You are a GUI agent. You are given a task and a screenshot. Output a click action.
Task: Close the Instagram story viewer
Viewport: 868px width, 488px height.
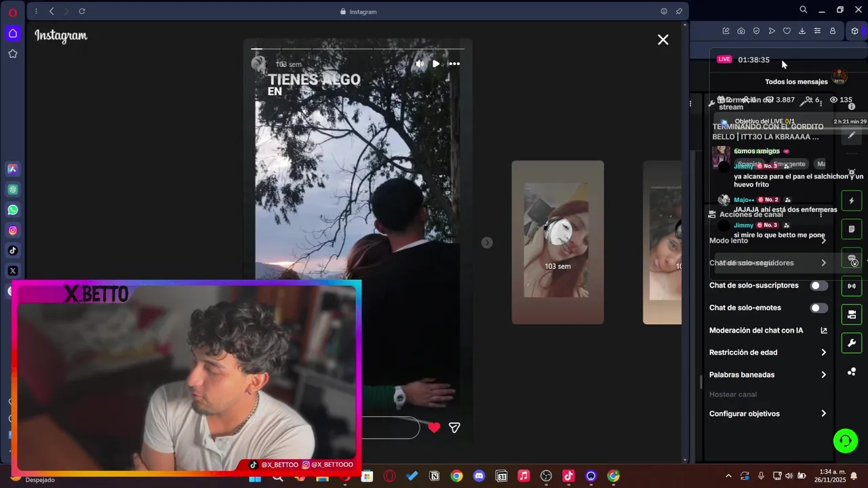pyautogui.click(x=663, y=40)
